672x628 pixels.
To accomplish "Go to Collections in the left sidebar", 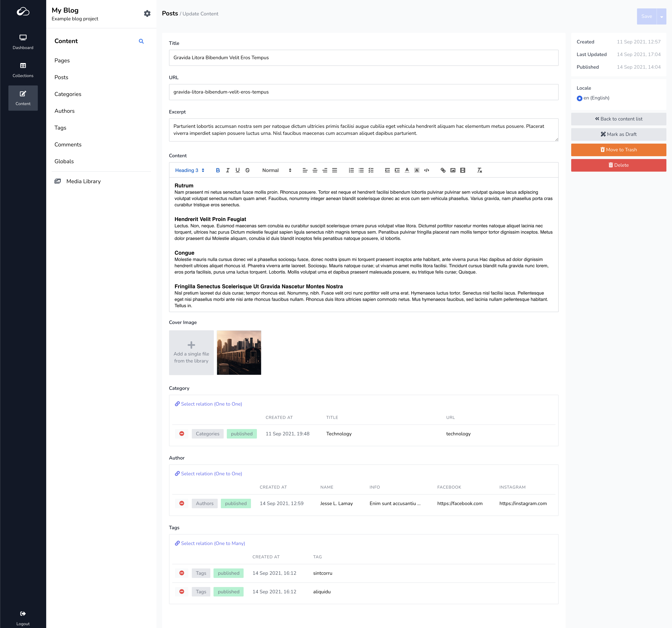I will click(23, 70).
